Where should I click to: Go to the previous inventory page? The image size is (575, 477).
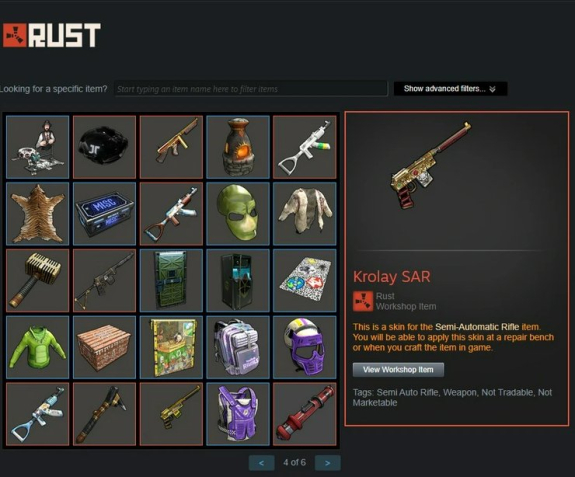coord(261,463)
